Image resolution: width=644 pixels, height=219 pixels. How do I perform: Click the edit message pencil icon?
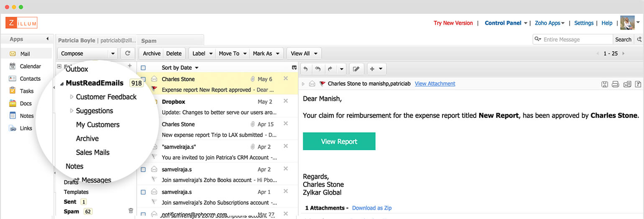356,69
